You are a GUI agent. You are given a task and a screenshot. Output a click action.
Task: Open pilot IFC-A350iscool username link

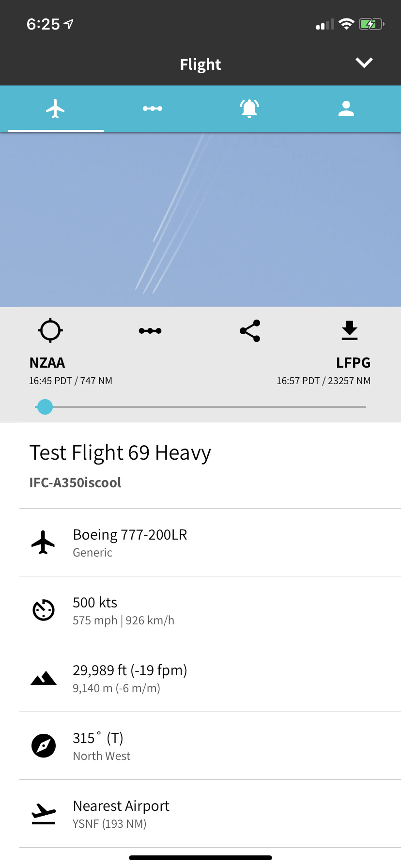click(75, 482)
